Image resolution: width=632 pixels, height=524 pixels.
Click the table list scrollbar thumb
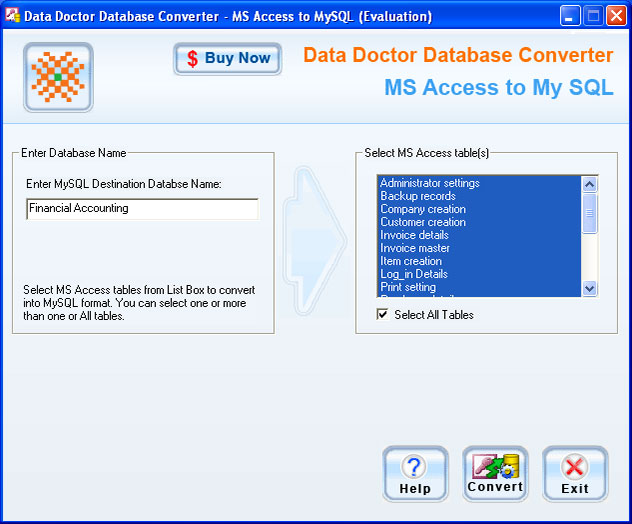589,213
